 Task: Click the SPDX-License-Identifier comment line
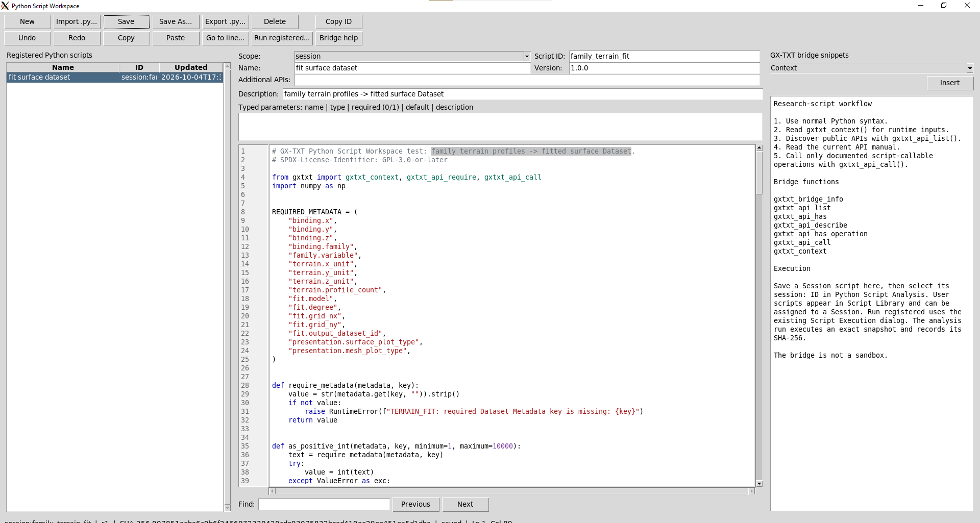point(360,160)
